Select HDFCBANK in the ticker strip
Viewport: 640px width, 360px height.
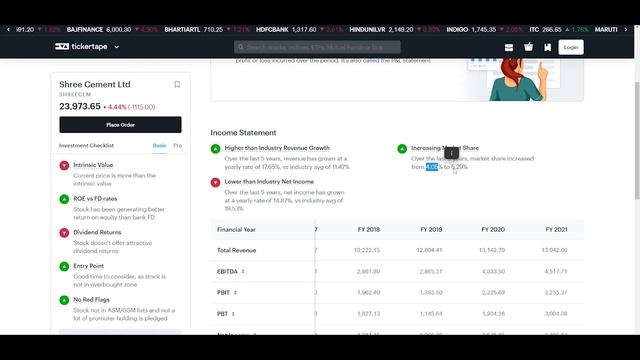pos(272,30)
